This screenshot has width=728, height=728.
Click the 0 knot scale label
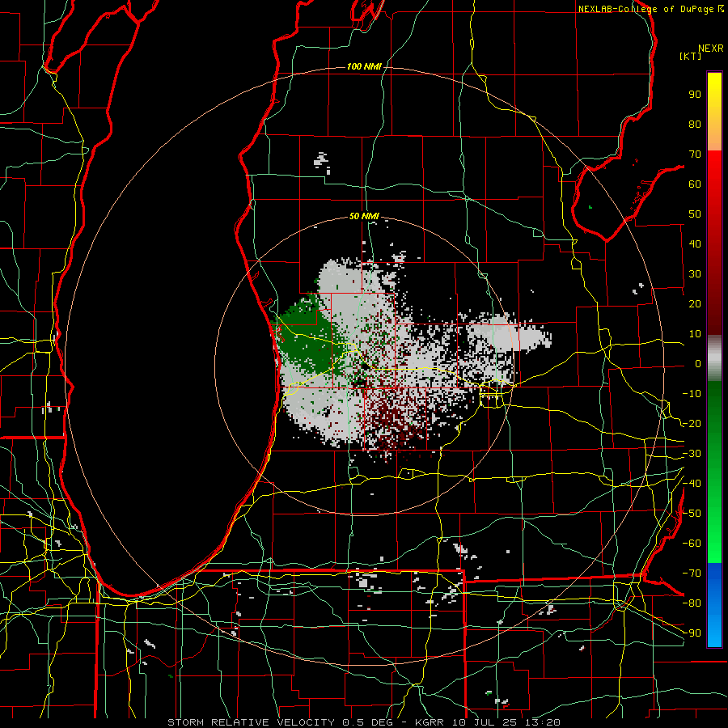pyautogui.click(x=698, y=364)
